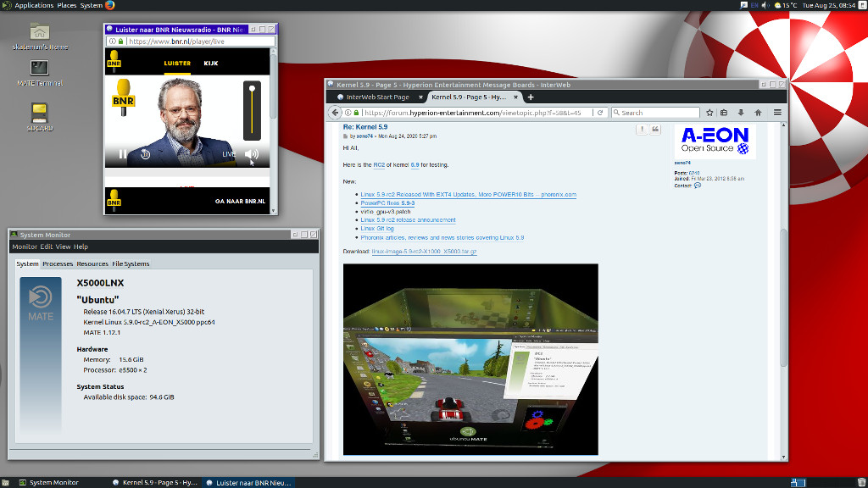Click the BNR window address bar
This screenshot has height=488, width=868.
pyautogui.click(x=190, y=42)
